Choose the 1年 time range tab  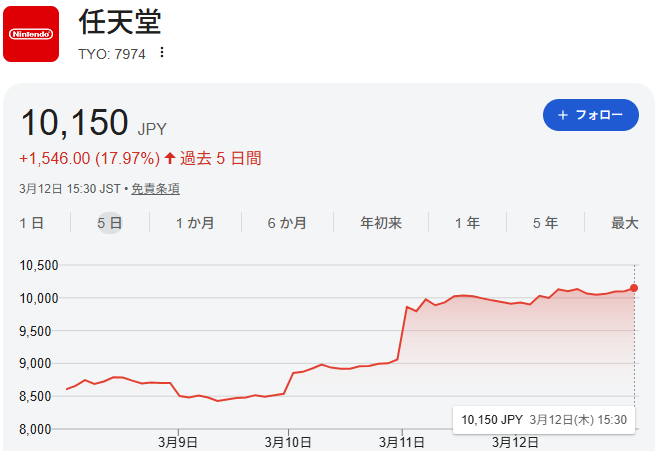coord(467,223)
